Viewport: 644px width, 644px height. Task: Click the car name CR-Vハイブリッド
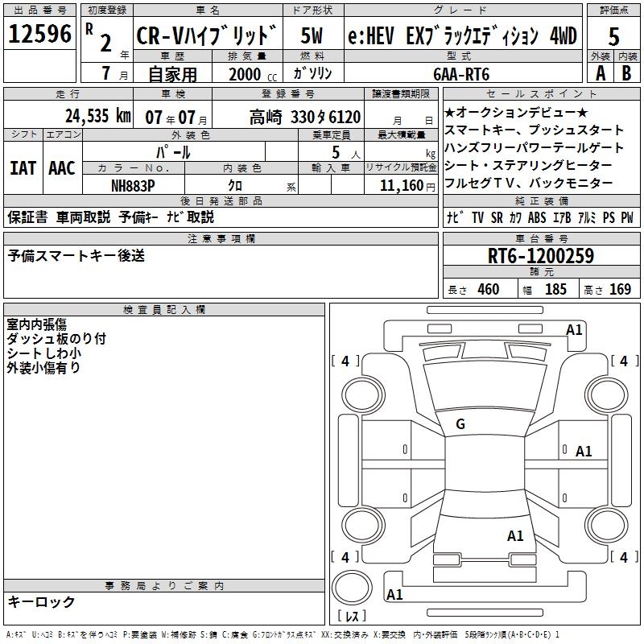207,36
